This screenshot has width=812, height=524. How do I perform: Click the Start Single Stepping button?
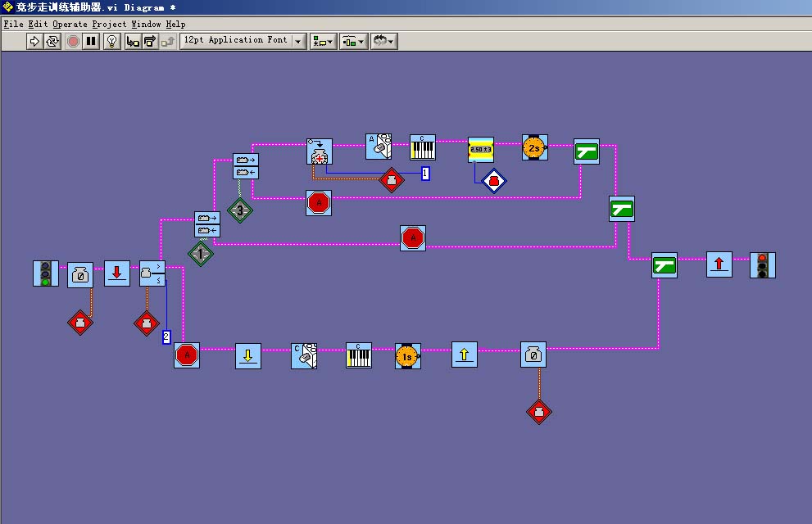[133, 41]
